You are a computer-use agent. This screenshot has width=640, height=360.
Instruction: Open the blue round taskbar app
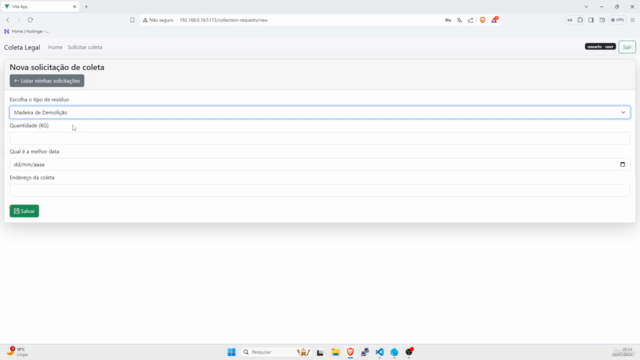394,352
